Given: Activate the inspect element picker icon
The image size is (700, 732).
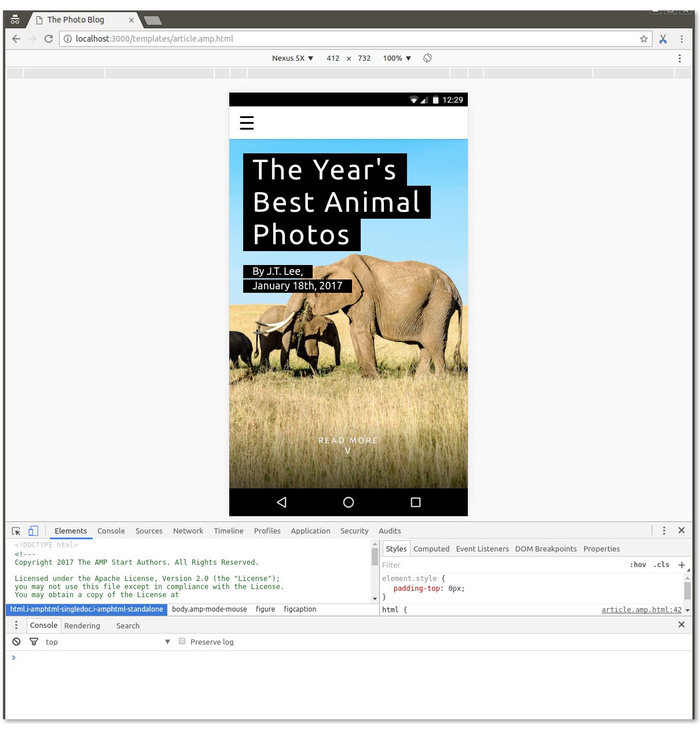Looking at the screenshot, I should click(16, 531).
